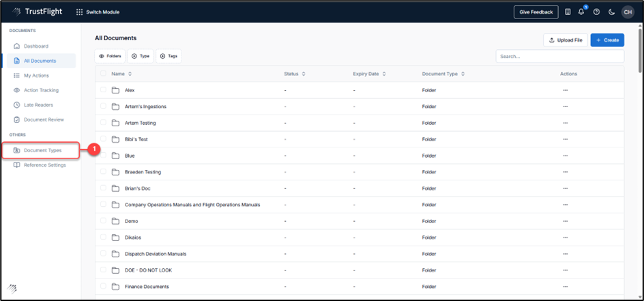Expand the Type filter
The image size is (644, 301).
pos(140,56)
